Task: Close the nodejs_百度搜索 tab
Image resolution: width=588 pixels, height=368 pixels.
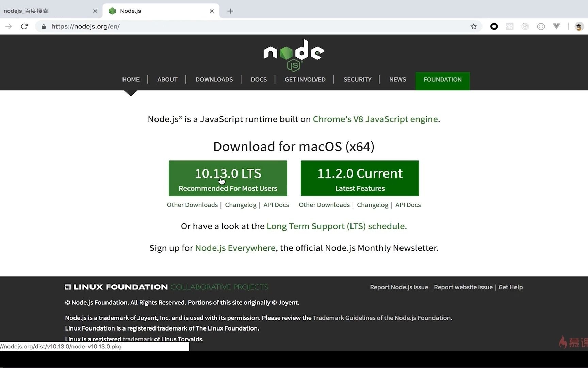Action: (x=95, y=11)
